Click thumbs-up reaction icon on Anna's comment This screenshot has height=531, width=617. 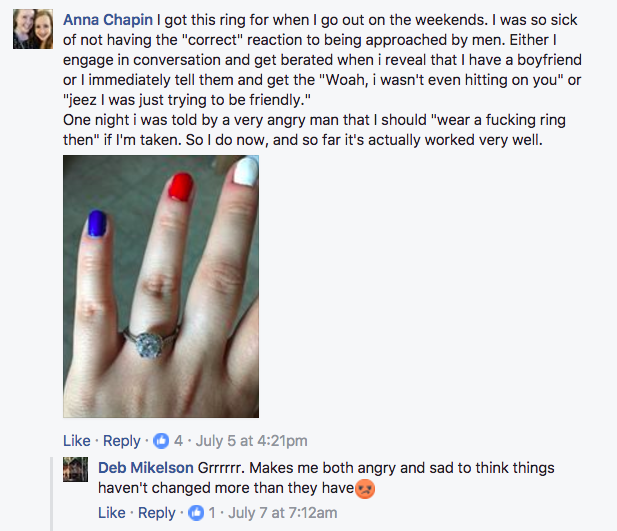pyautogui.click(x=162, y=441)
